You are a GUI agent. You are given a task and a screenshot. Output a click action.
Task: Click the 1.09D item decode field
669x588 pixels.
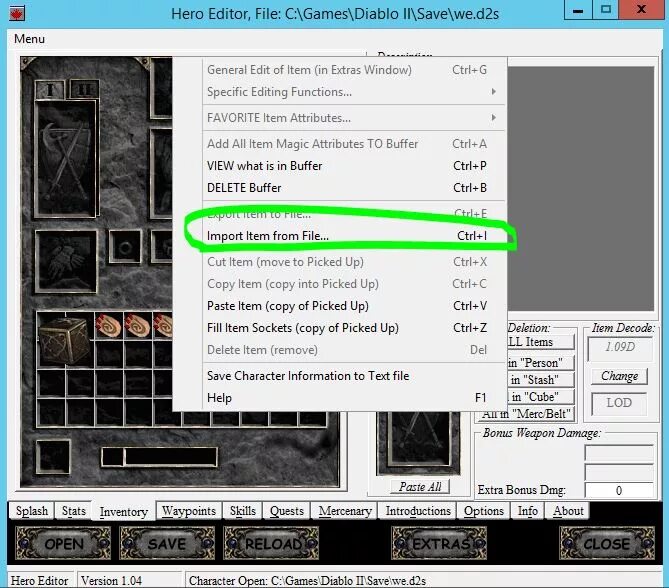[x=620, y=347]
